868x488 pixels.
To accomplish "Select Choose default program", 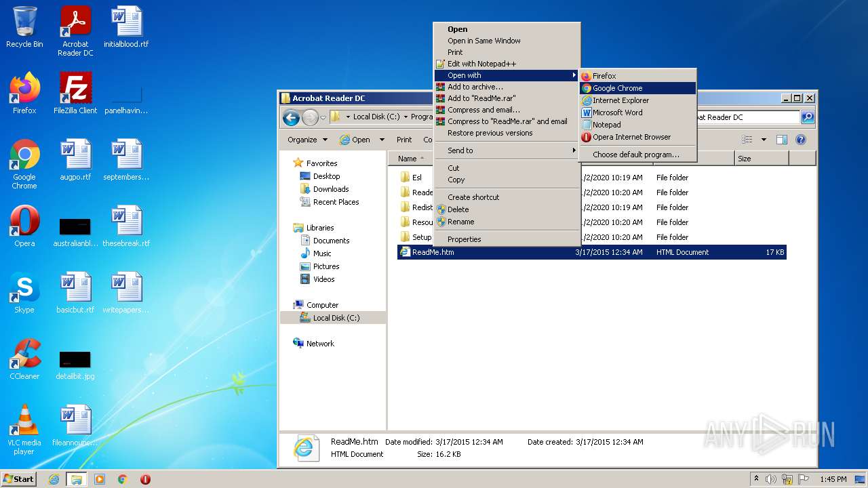I will (637, 155).
